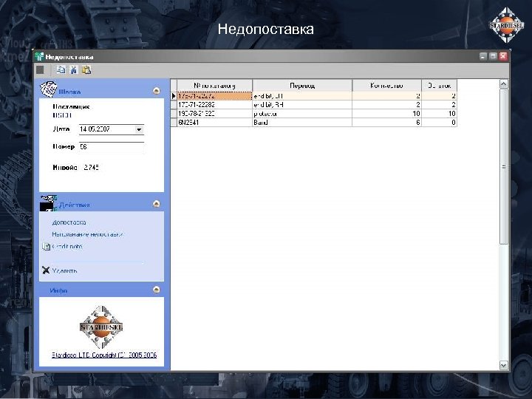Click the Copy icon in the toolbar
This screenshot has height=399, width=532.
61,70
